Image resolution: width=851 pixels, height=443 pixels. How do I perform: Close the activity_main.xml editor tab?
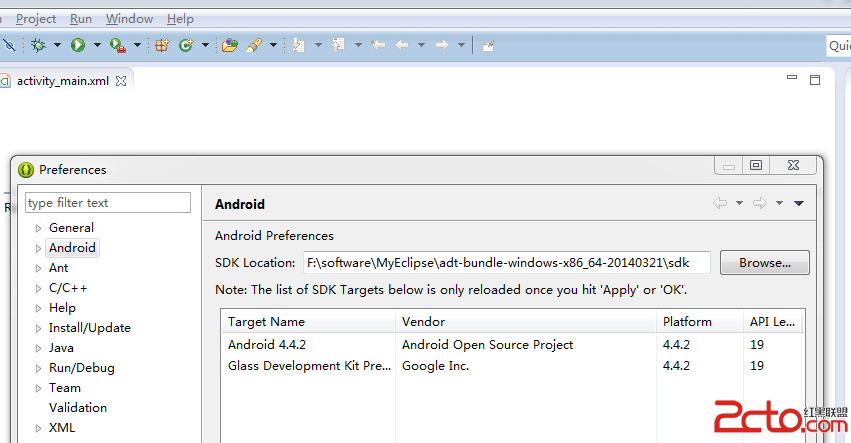[121, 81]
